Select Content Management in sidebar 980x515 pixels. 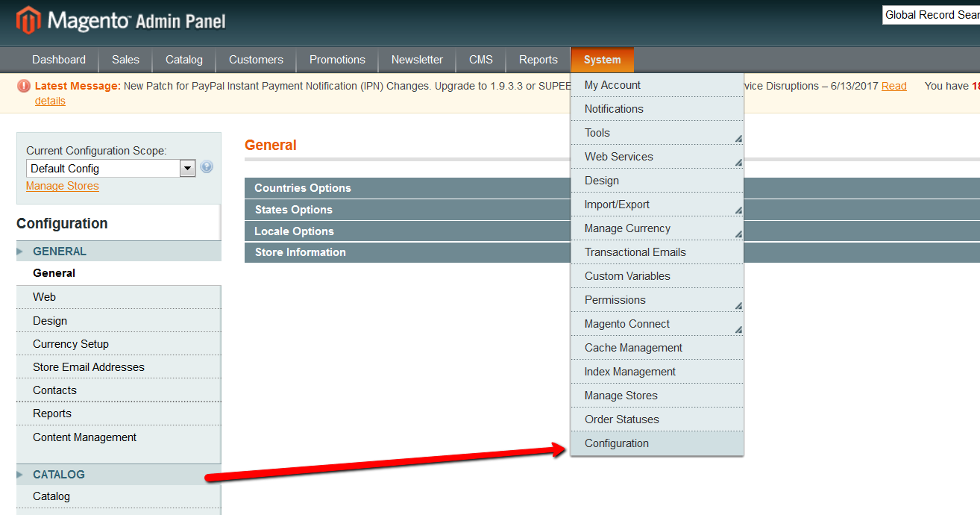tap(119, 437)
